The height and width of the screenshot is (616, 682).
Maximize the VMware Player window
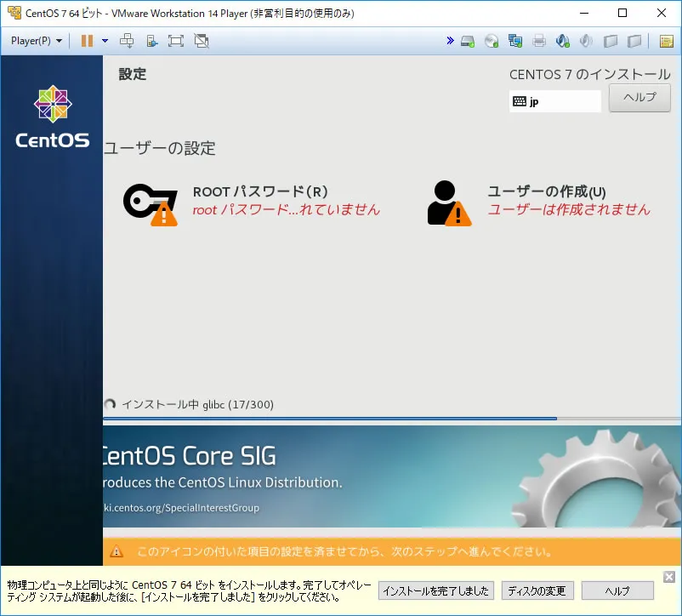click(x=622, y=13)
